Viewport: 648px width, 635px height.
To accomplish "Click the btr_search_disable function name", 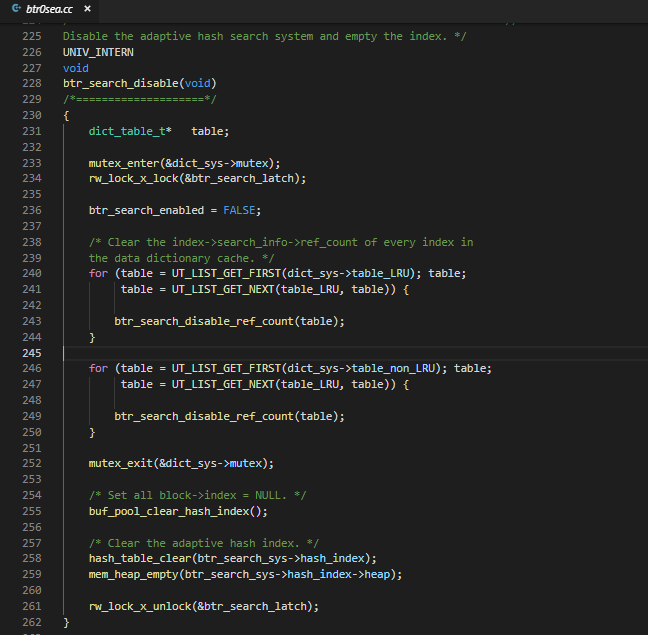I will pyautogui.click(x=121, y=83).
